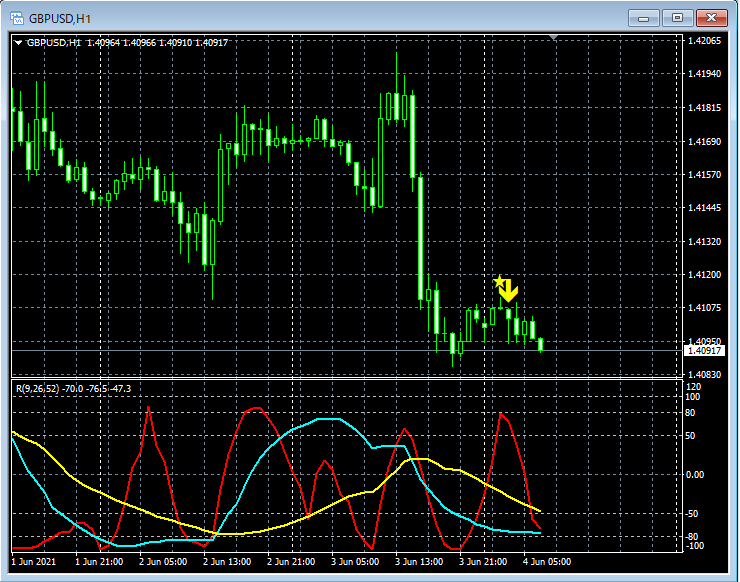Click the price level 1.41815 on scale
Image resolution: width=740 pixels, height=582 pixels.
tap(705, 108)
